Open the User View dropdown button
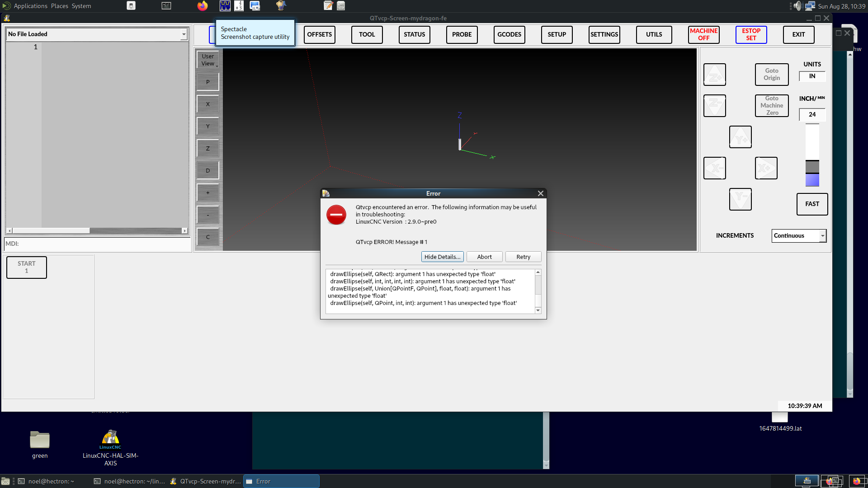This screenshot has height=488, width=868. tap(208, 60)
